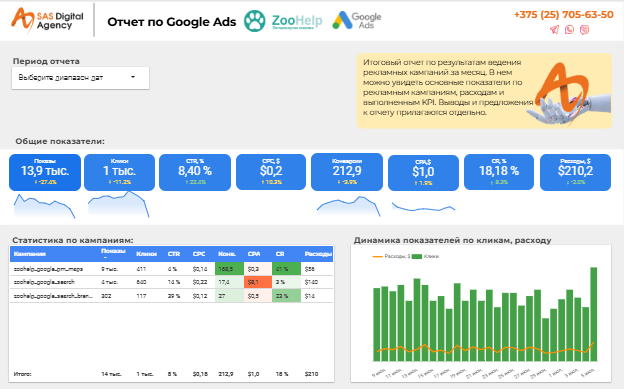The image size is (624, 389).
Task: Select the Показы 13,9 тыс. scorecard
Action: (x=45, y=172)
